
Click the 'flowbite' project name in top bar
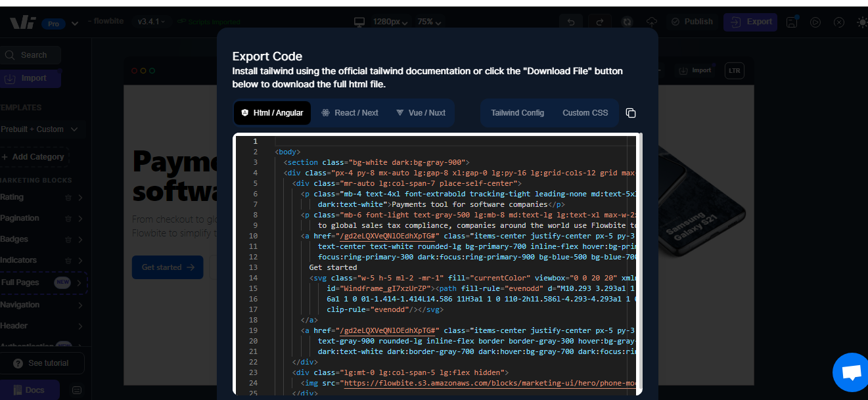pyautogui.click(x=109, y=22)
